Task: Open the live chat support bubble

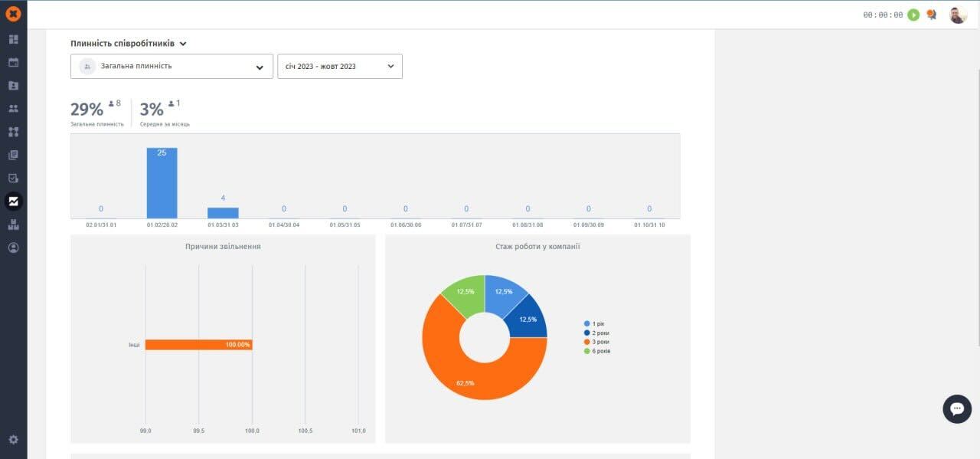Action: coord(956,409)
